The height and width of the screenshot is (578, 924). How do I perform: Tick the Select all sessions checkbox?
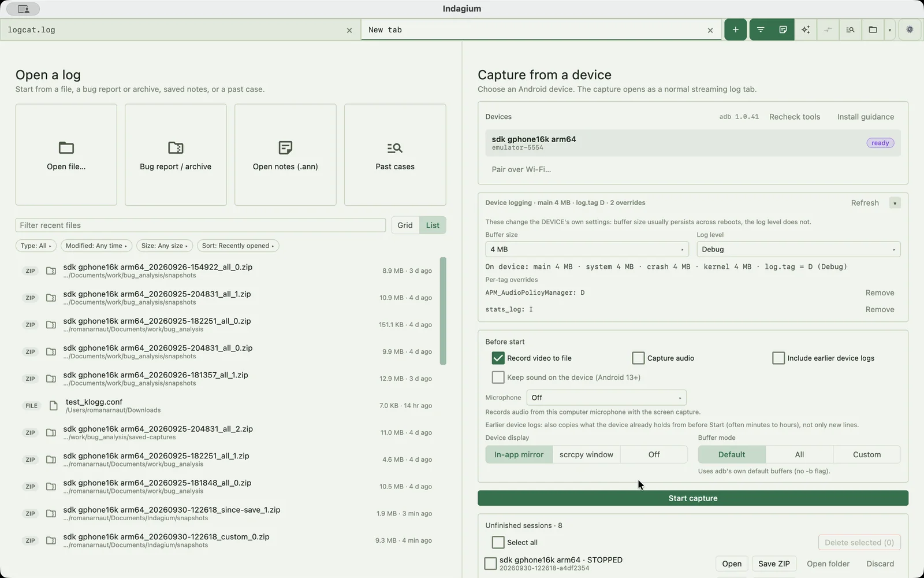(498, 542)
